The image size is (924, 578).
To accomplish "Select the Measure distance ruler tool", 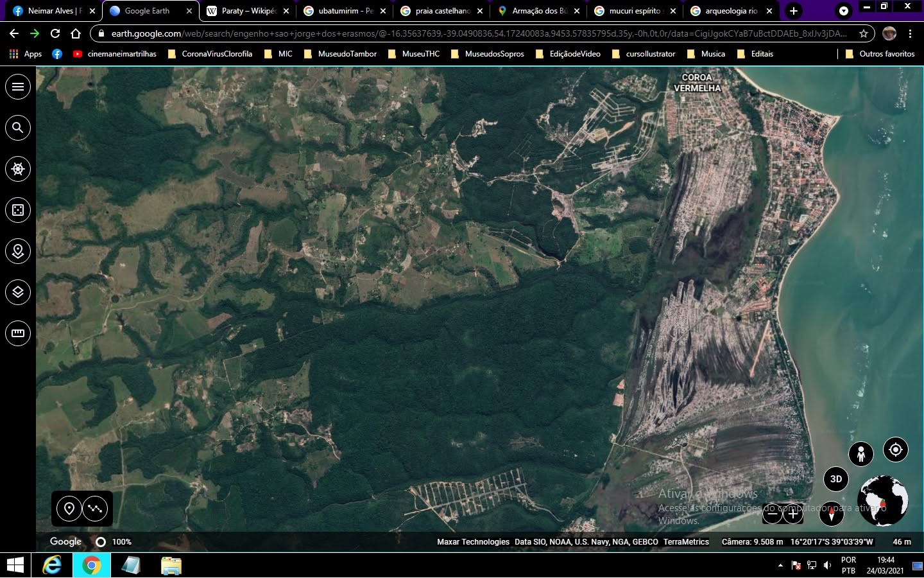I will pyautogui.click(x=18, y=333).
